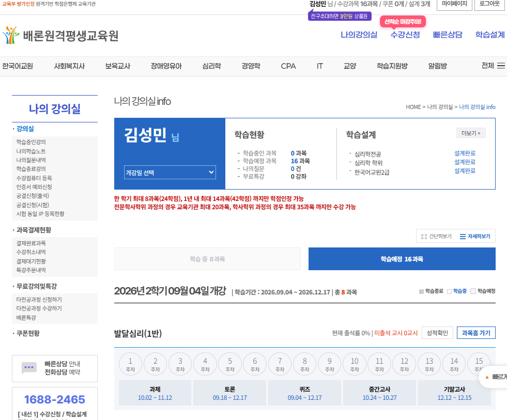Open the 알림방 menu

(437, 66)
